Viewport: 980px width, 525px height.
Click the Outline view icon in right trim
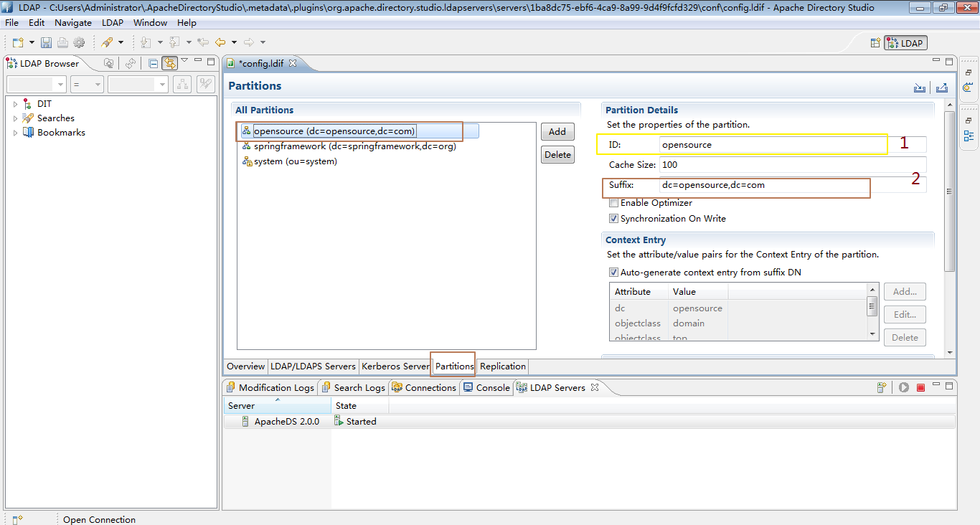tap(968, 136)
